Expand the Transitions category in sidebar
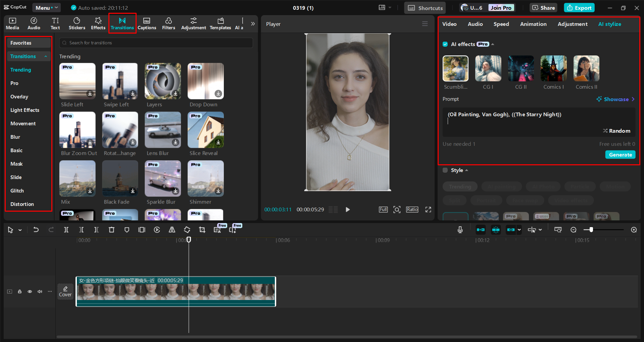The height and width of the screenshot is (342, 644). pyautogui.click(x=29, y=56)
